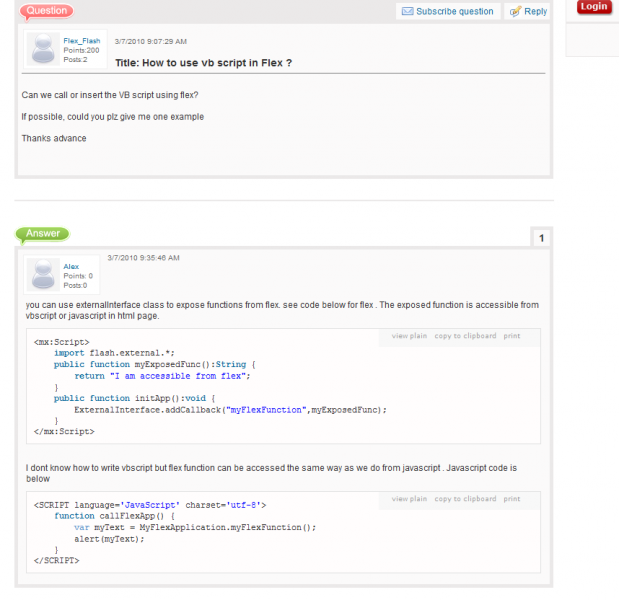
Task: Click inside the ExternalInterface.addCallback code line
Action: tap(229, 409)
